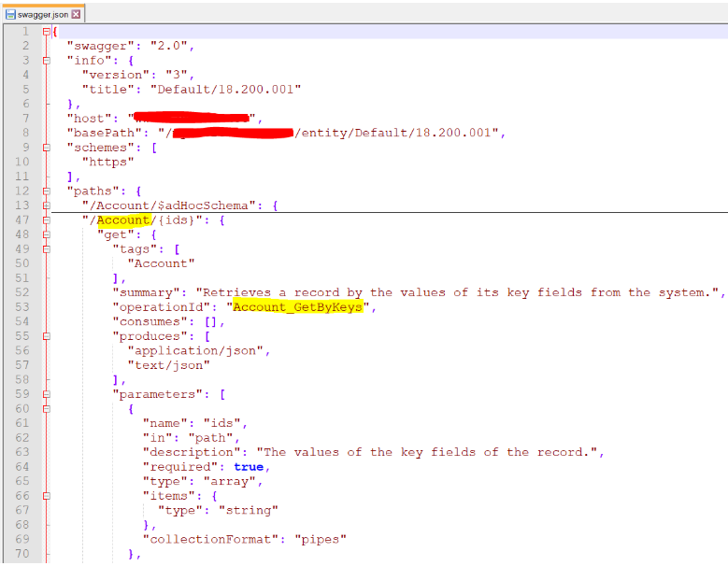Click the highlighted Account_GetByKeys text
Viewport: 728px width, 566px height.
pos(297,307)
